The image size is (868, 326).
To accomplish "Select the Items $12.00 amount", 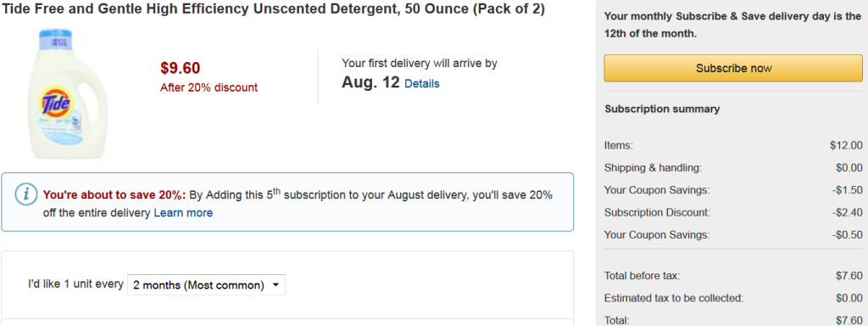I will (x=847, y=146).
